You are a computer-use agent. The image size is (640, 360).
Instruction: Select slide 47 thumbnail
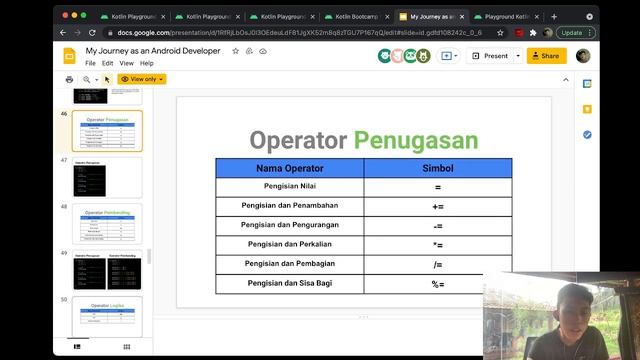pos(107,178)
